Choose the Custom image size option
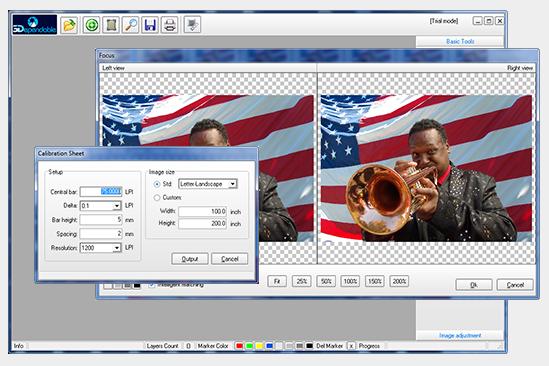 click(157, 198)
